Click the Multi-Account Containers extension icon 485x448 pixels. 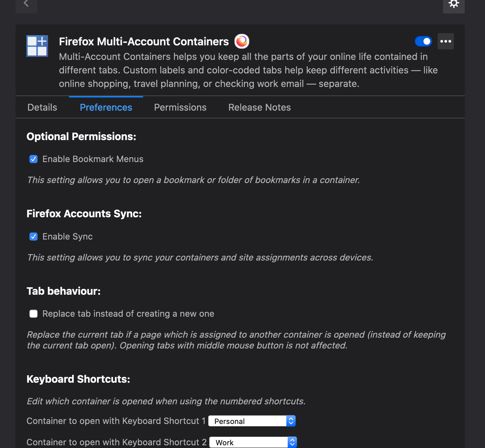point(37,46)
